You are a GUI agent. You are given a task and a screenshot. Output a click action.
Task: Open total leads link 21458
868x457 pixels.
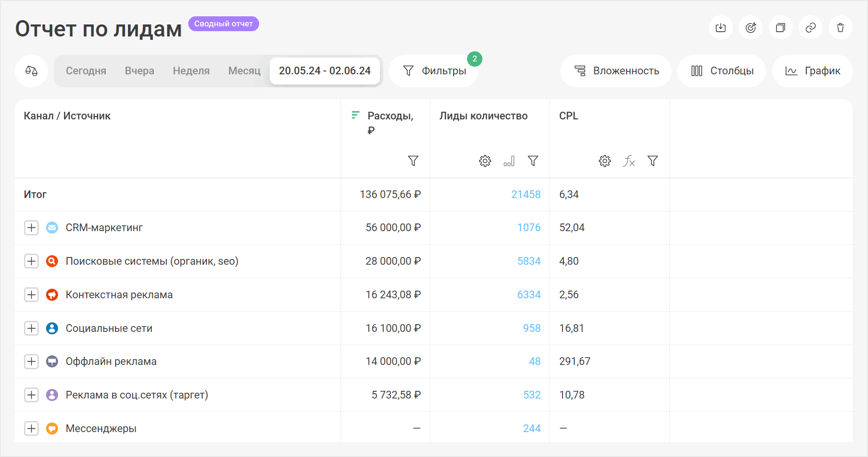coord(525,195)
